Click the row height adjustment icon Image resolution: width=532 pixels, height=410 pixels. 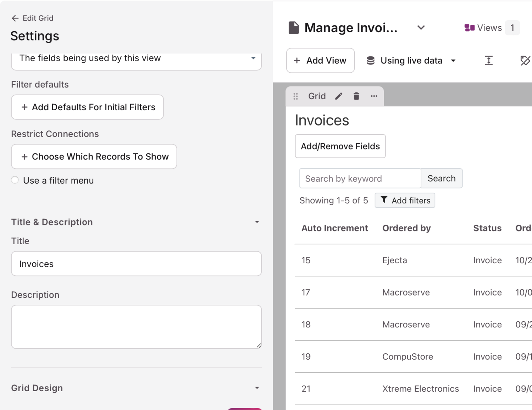[x=489, y=60]
